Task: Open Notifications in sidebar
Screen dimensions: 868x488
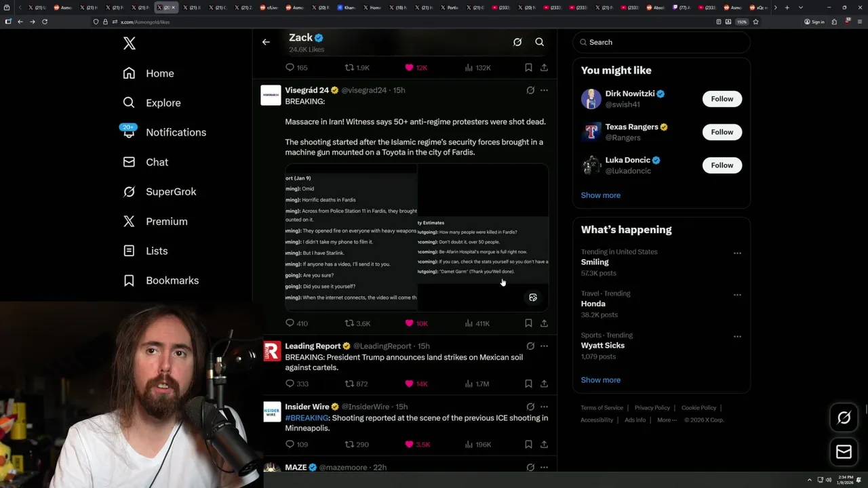Action: pos(164,132)
